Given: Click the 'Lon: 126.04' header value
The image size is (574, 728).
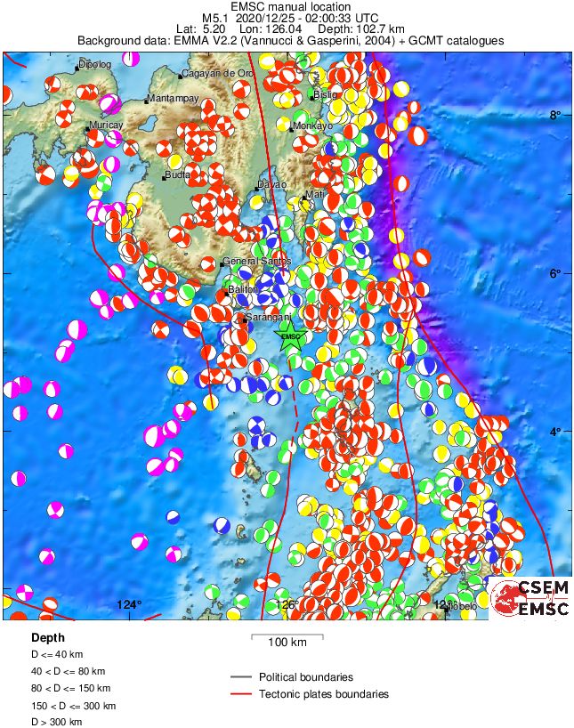Looking at the screenshot, I should (x=271, y=29).
